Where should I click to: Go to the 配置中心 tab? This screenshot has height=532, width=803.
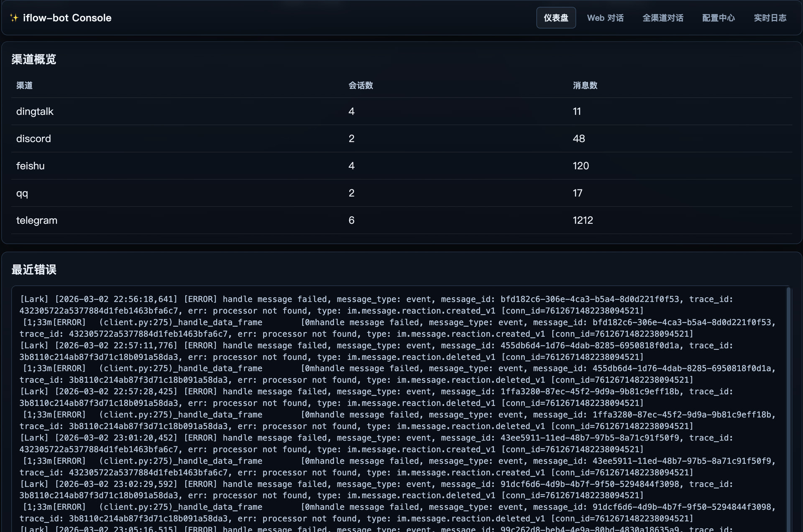pos(718,18)
